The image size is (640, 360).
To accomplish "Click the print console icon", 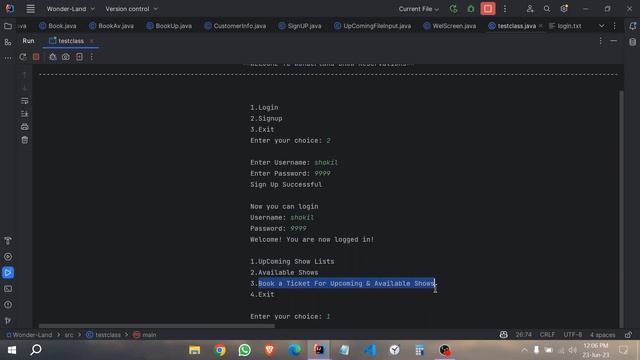I will pos(24,127).
